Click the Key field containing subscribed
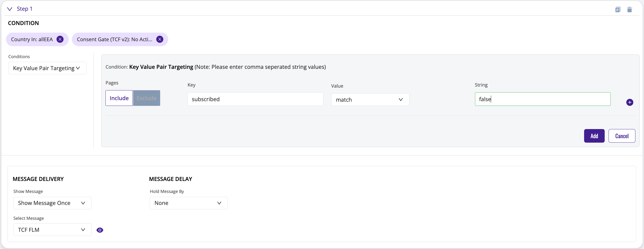 (x=255, y=99)
